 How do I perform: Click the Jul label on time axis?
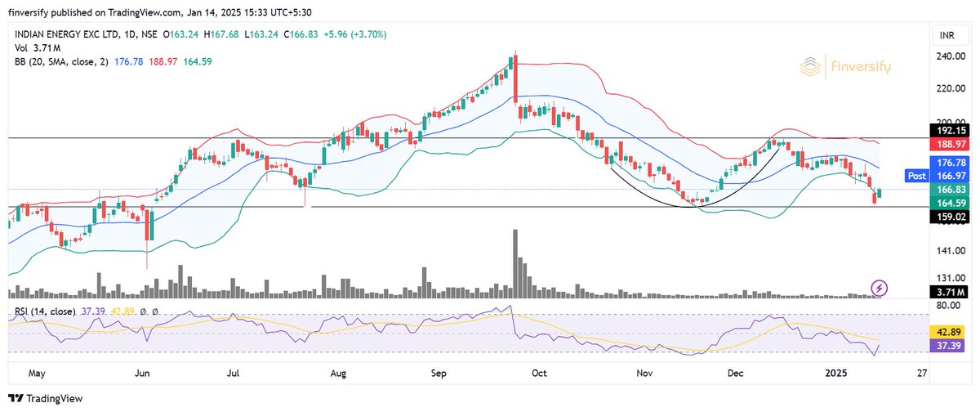(x=233, y=373)
